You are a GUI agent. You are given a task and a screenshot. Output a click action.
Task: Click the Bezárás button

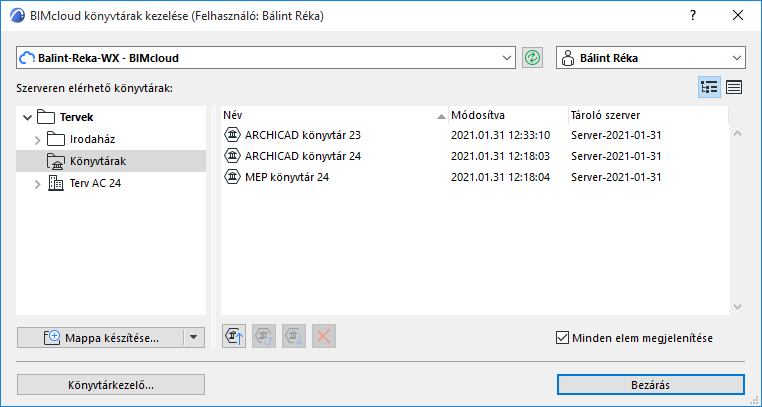point(651,384)
